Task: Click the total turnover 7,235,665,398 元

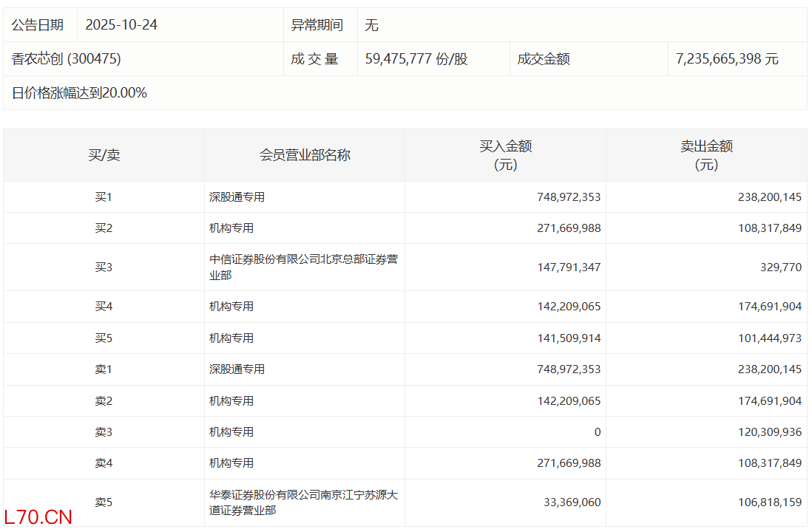Action: (727, 59)
